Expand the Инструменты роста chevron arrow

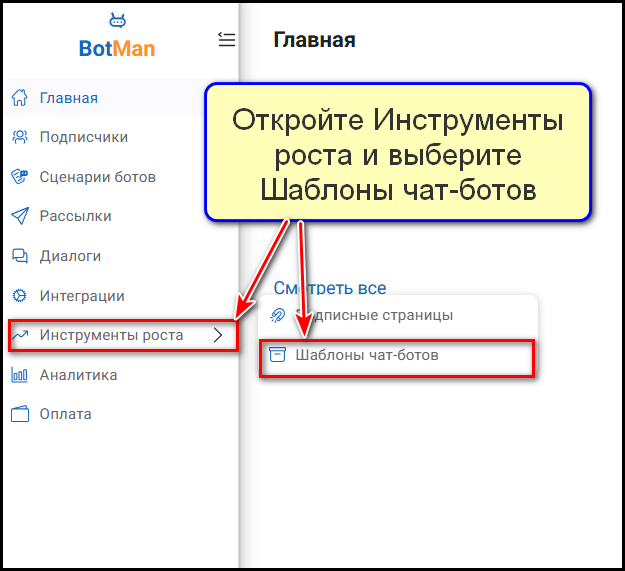coord(219,336)
